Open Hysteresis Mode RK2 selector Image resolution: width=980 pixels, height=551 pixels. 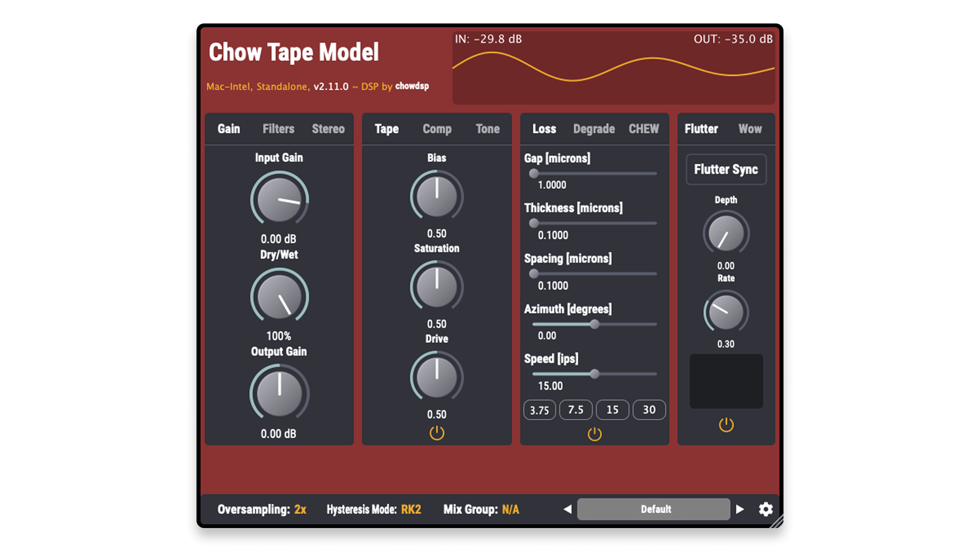point(411,510)
